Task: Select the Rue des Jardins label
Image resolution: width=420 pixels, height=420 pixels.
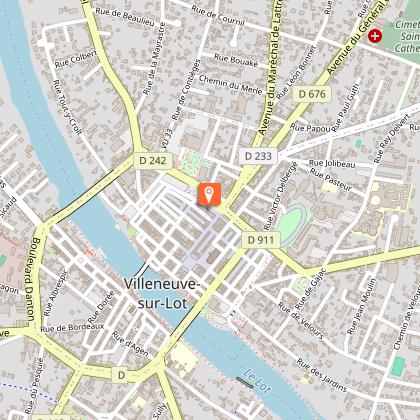Action: [x=322, y=375]
